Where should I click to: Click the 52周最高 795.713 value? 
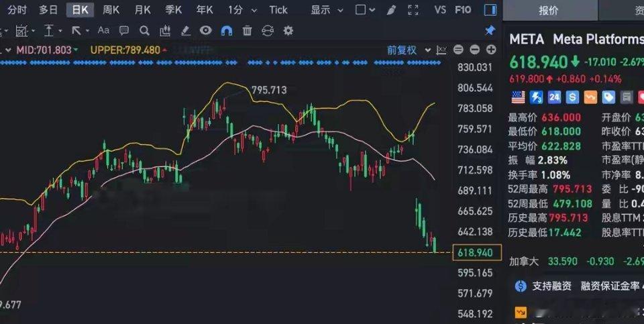[x=572, y=189]
